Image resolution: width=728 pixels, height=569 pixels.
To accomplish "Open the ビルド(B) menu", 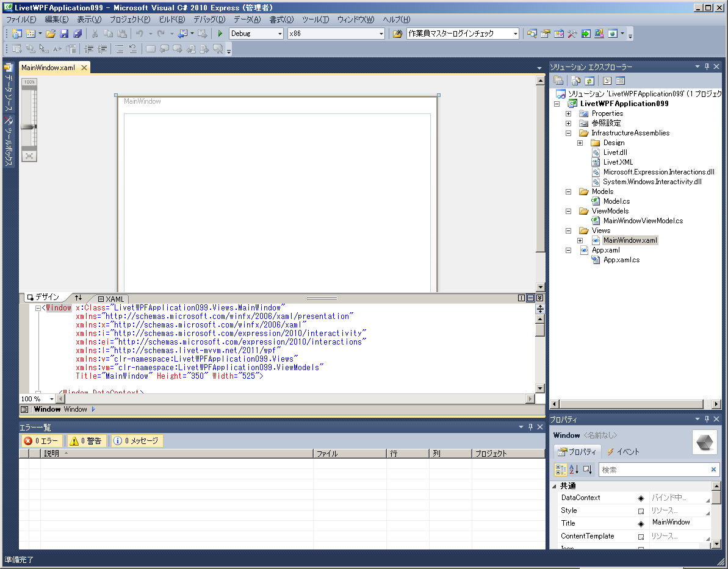I will [172, 20].
